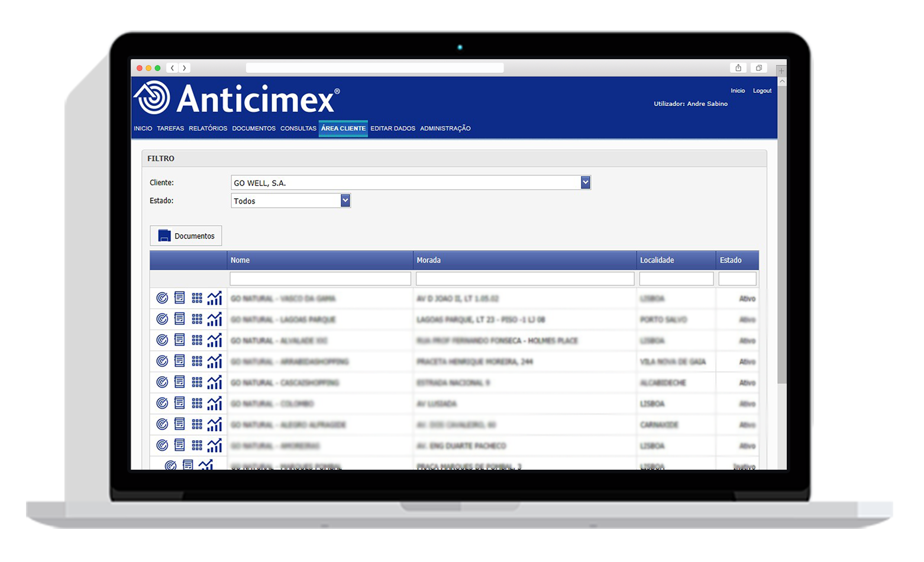This screenshot has height=562, width=924.
Task: Open target icon for VASCO DA GAMA row
Action: pos(162,298)
